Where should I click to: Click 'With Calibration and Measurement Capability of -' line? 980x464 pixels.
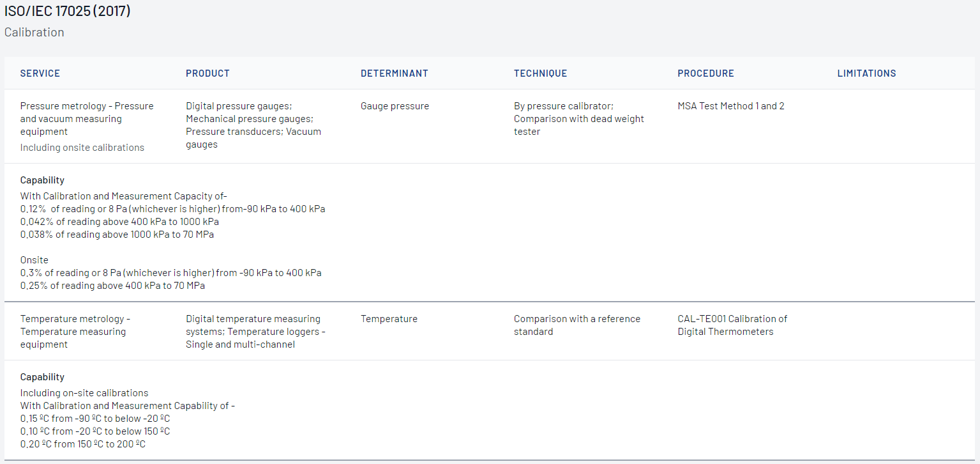[128, 406]
